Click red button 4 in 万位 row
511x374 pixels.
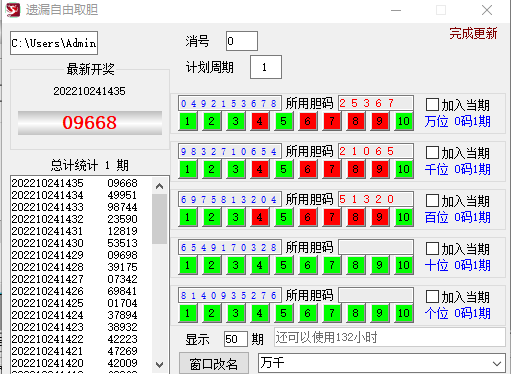click(259, 121)
